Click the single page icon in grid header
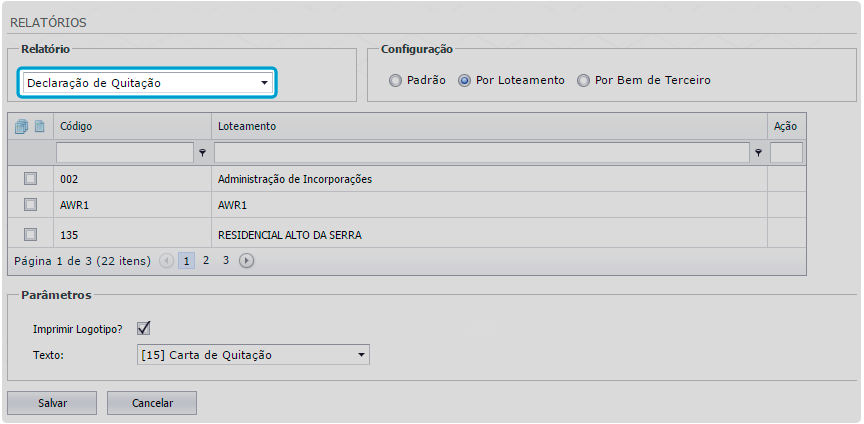Screen dimensions: 864x424 [x=39, y=126]
